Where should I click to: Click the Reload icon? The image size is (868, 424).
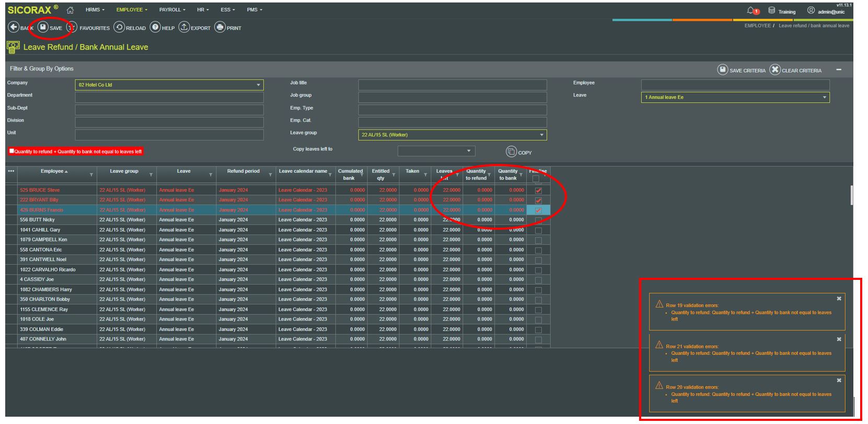119,27
